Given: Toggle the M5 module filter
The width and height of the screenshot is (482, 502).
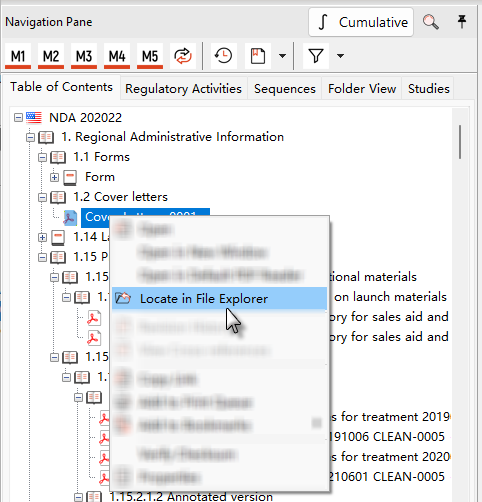Looking at the screenshot, I should [150, 56].
